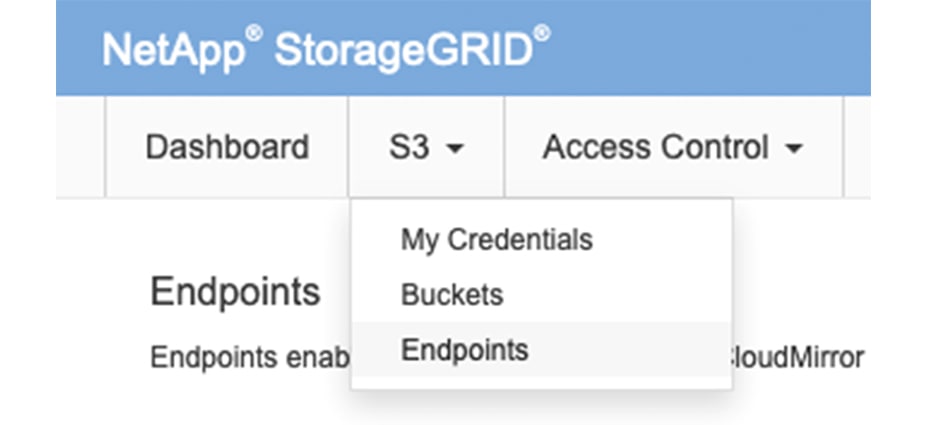926x425 pixels.
Task: Open the Dashboard page
Action: click(227, 148)
